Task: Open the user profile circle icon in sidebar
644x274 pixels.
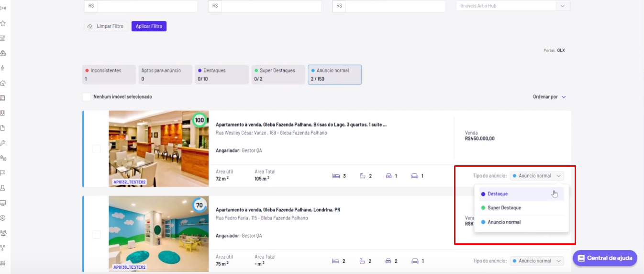Action: click(x=3, y=218)
